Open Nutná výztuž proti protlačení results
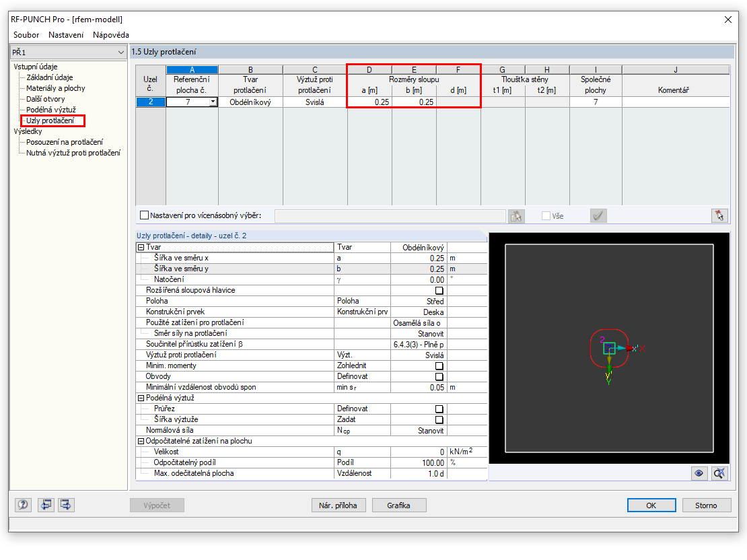 click(73, 153)
